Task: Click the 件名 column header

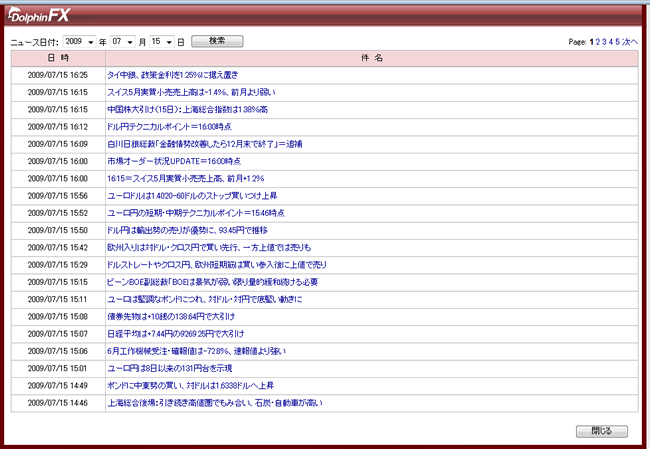Action: pos(372,58)
